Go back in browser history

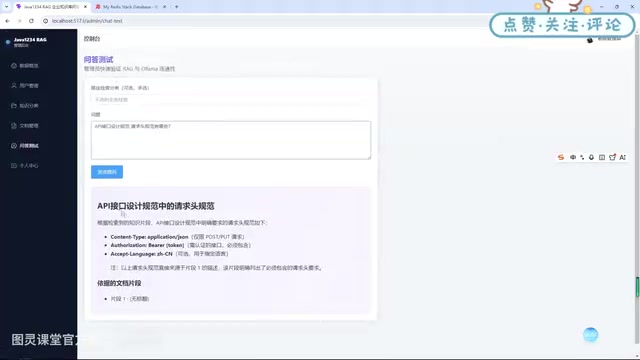[7, 21]
